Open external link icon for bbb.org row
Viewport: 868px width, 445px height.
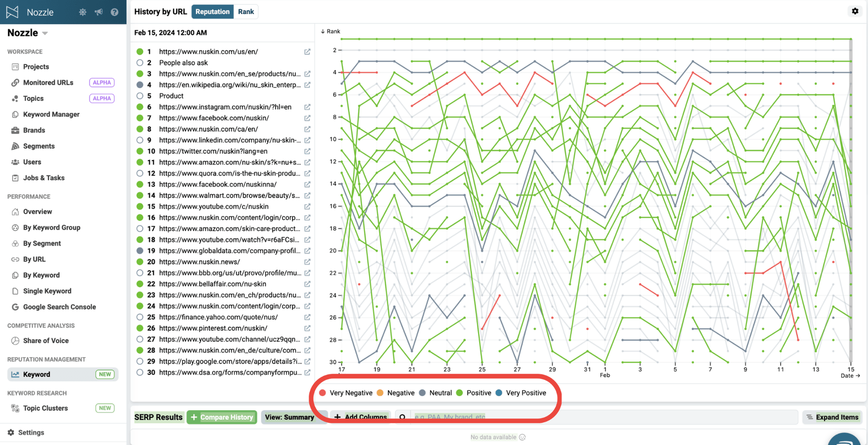pos(307,273)
